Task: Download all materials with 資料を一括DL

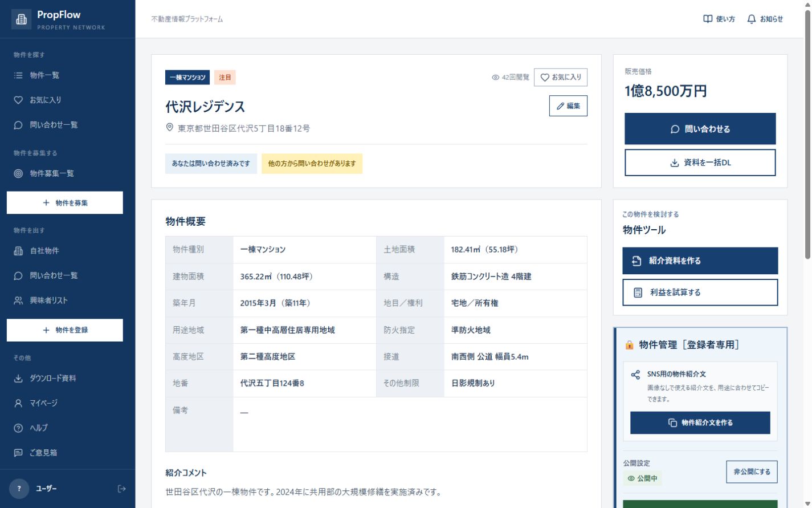Action: 700,162
